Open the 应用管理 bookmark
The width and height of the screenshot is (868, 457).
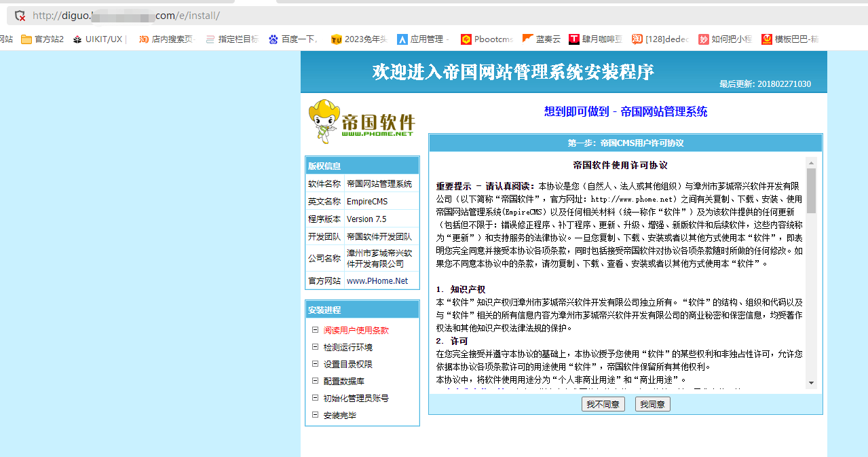coord(421,39)
